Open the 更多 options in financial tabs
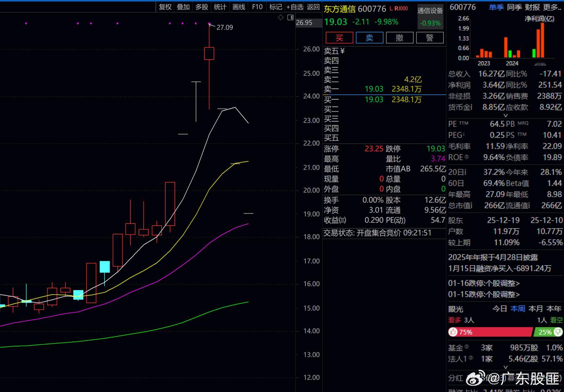This screenshot has height=392, width=564. [x=552, y=7]
